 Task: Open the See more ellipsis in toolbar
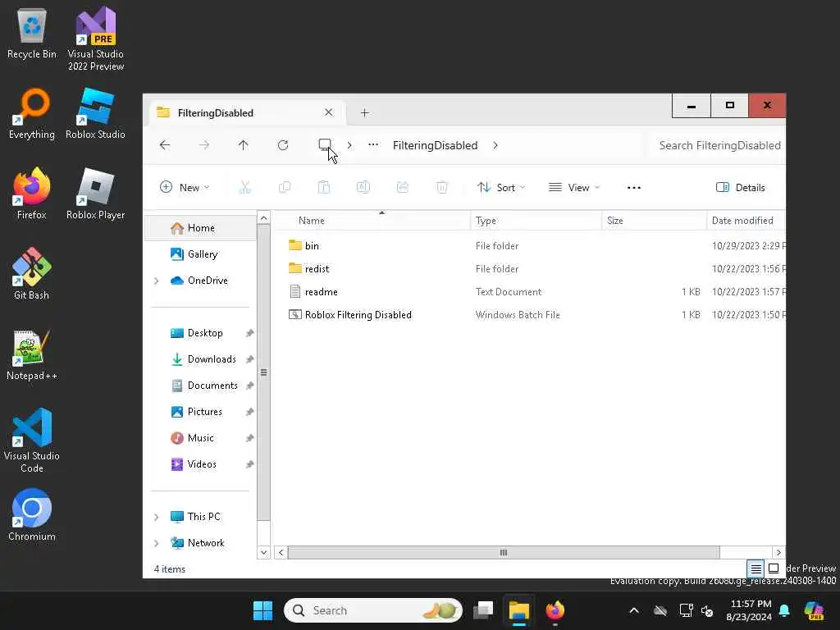pos(634,188)
